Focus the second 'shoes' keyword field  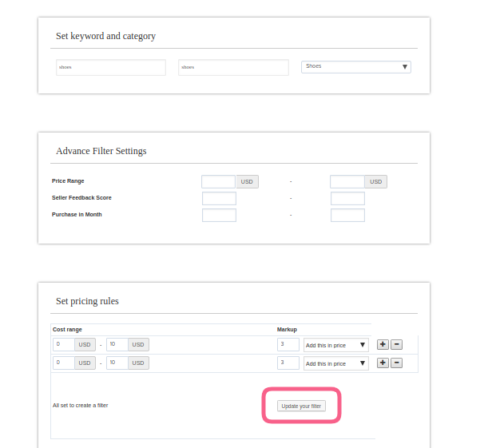232,68
